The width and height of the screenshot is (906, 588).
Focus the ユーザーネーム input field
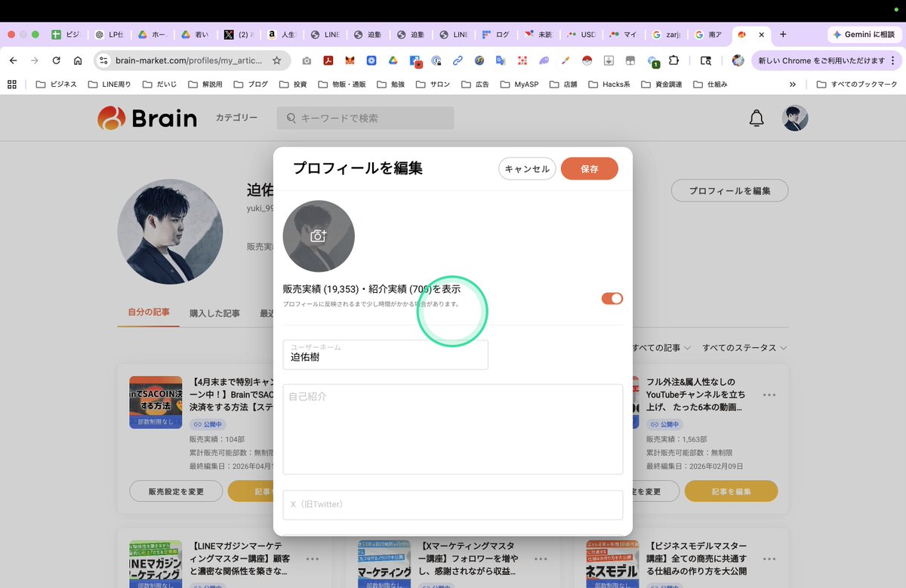(385, 355)
